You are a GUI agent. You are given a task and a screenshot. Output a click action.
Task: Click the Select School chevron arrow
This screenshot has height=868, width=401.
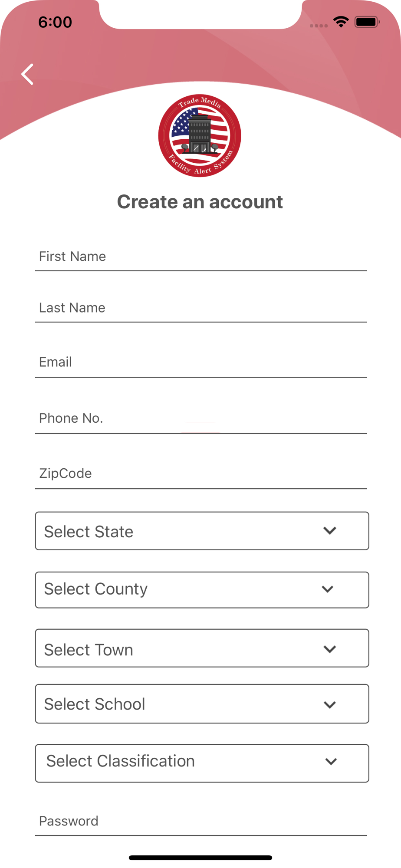click(330, 704)
